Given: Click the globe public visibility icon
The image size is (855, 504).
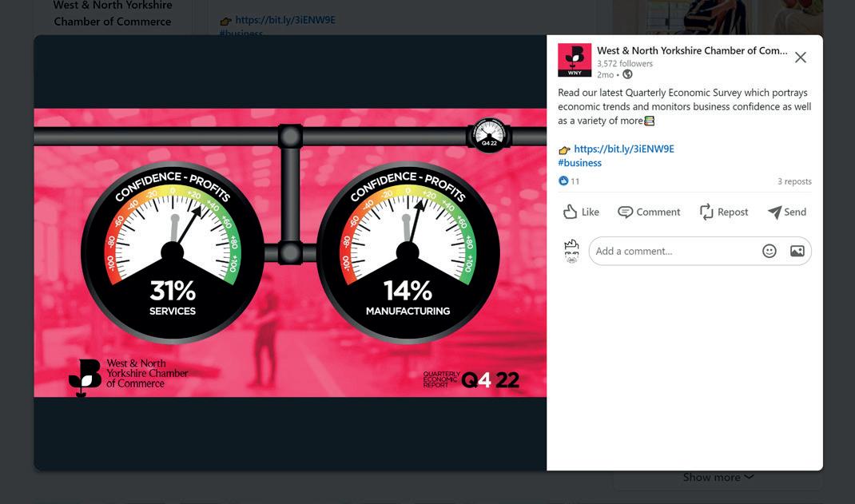Looking at the screenshot, I should pos(627,74).
